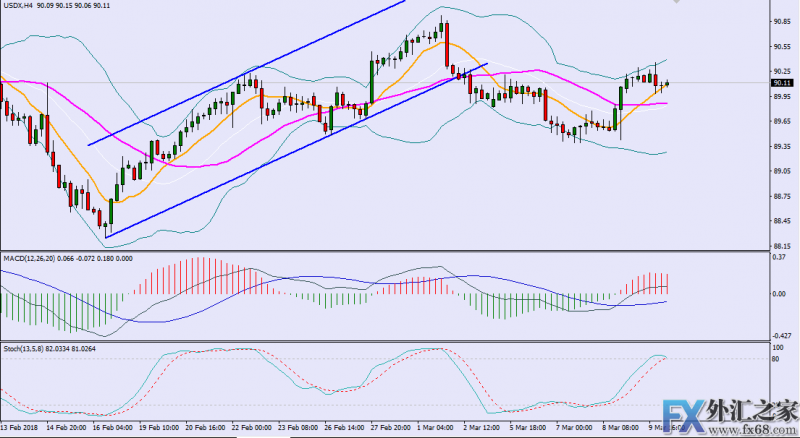
Task: Select the upper blue channel trend line
Action: pos(250,72)
